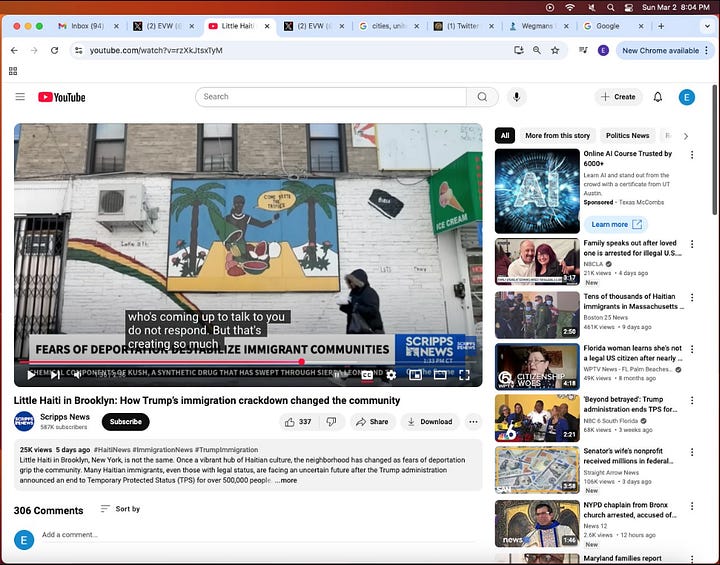720x565 pixels.
Task: Open YouTube guide hamburger menu
Action: [20, 97]
